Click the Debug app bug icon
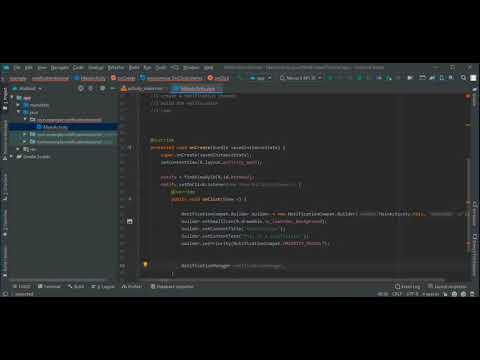Screen dimensions: 480x360 click(x=360, y=78)
